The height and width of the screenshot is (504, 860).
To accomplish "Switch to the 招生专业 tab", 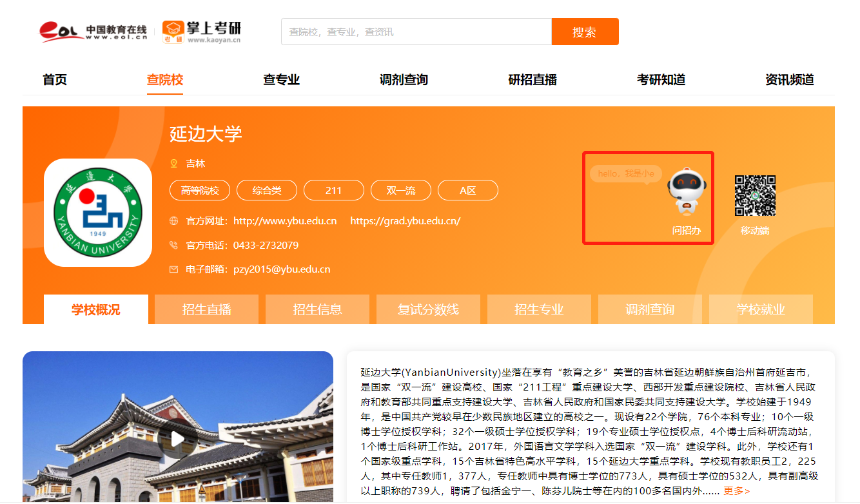I will point(540,309).
